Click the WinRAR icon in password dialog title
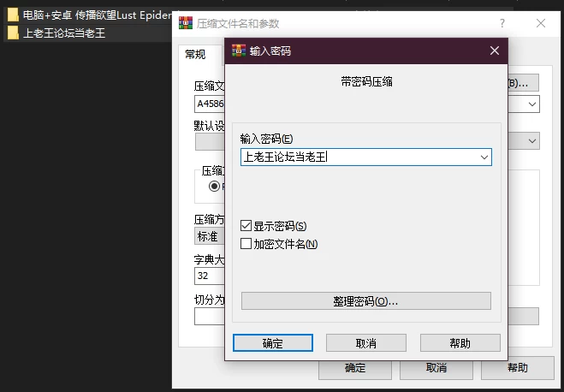This screenshot has height=392, width=564. click(x=239, y=50)
